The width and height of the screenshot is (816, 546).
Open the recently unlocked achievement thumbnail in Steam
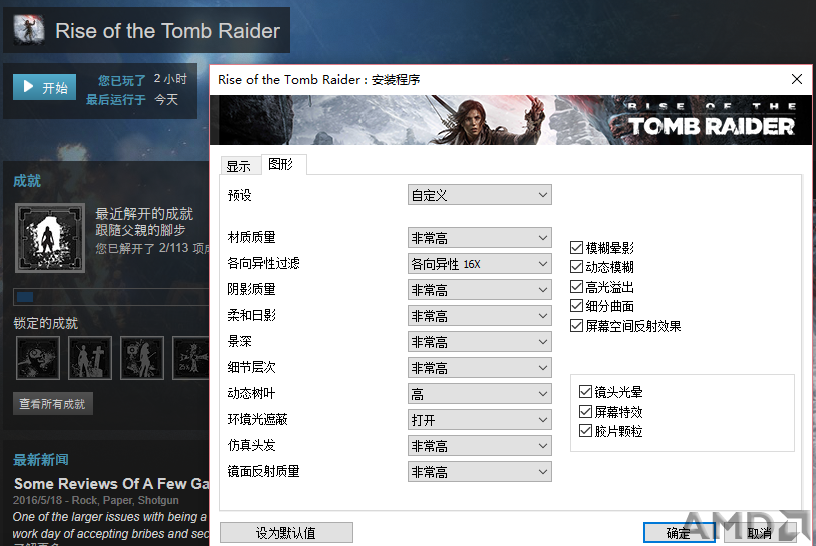pyautogui.click(x=50, y=238)
